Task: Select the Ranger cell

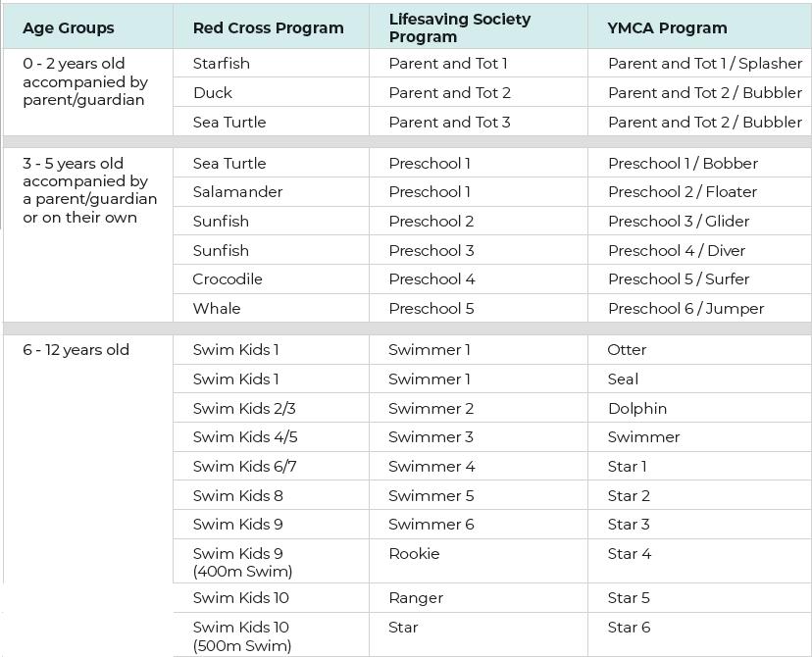Action: [x=416, y=598]
